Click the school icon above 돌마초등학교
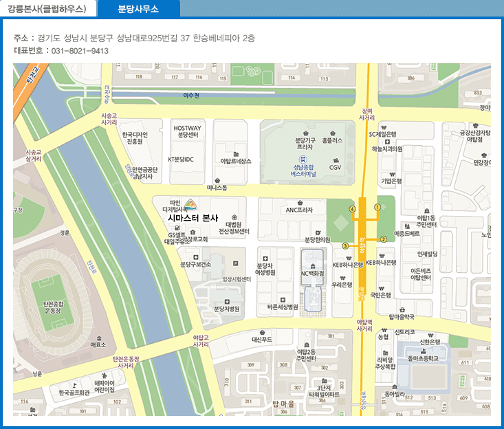The image size is (504, 429). tap(424, 351)
